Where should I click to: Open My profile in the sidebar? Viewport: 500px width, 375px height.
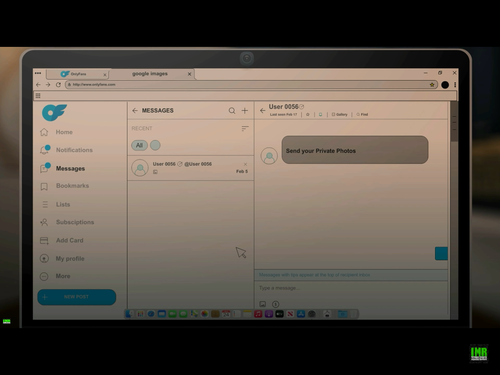point(62,258)
